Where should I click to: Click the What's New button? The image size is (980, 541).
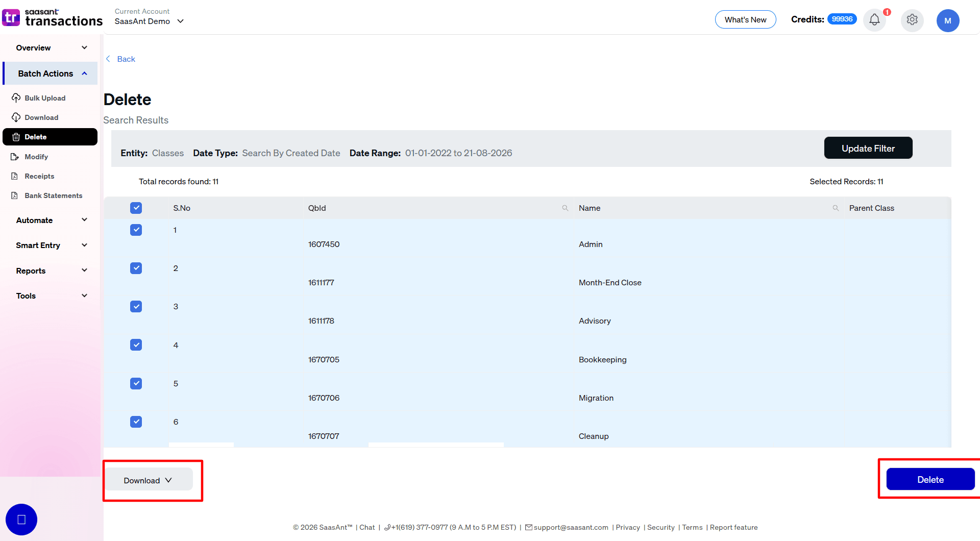tap(745, 19)
